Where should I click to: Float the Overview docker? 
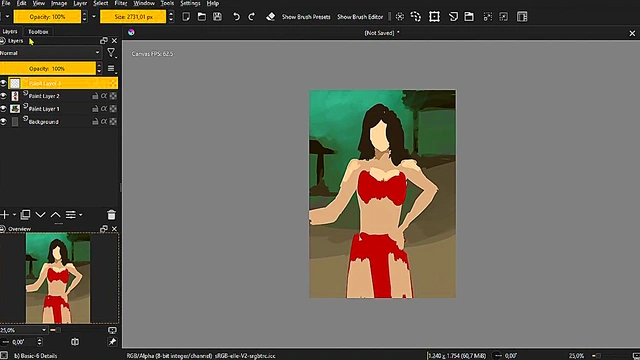coord(104,229)
